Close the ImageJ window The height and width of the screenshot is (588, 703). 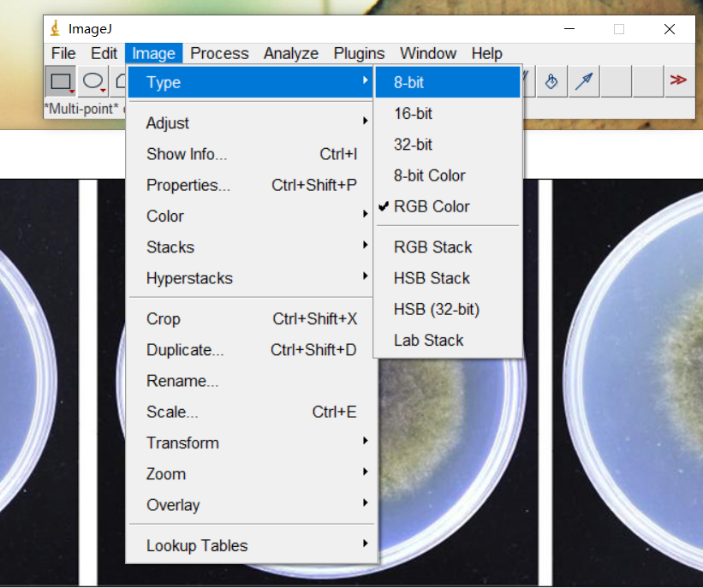(x=670, y=29)
